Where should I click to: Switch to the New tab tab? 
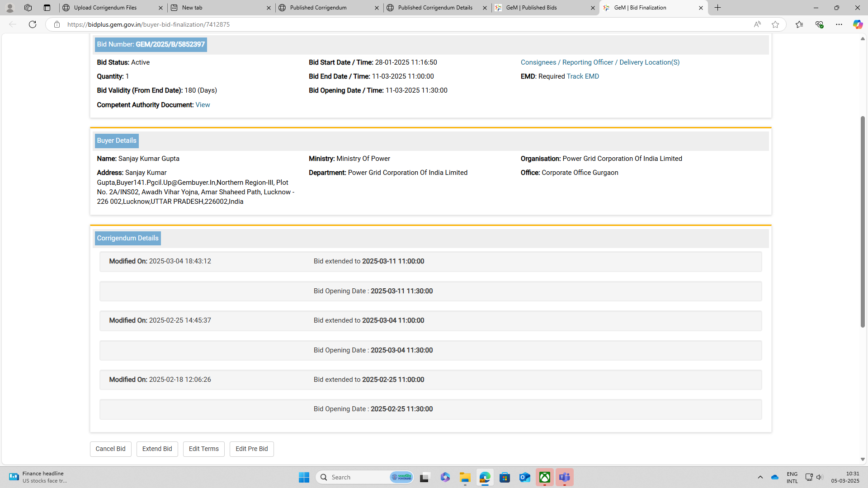[x=221, y=8]
